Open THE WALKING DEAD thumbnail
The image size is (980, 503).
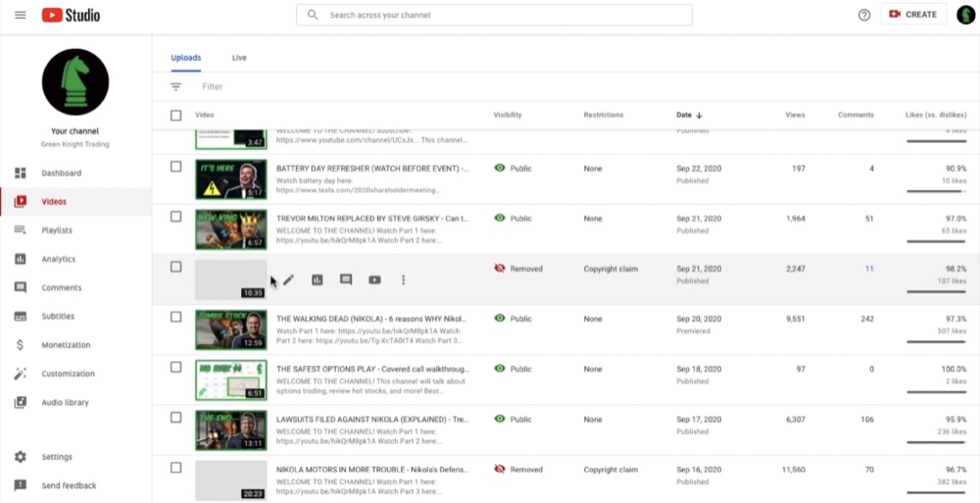[231, 329]
